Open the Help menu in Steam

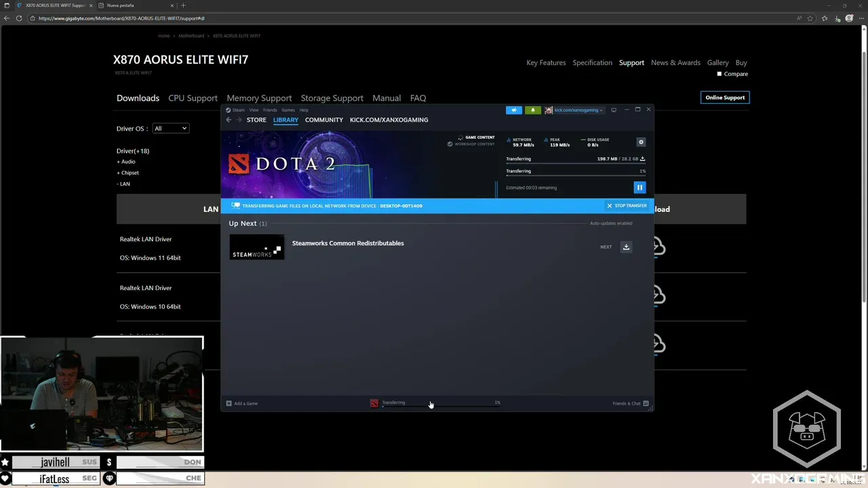[x=304, y=110]
